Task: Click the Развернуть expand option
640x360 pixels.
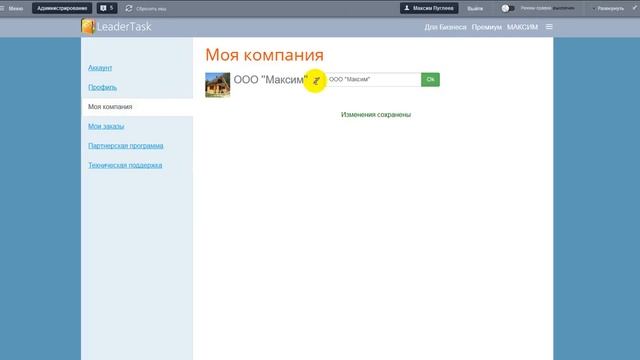Action: tap(609, 8)
